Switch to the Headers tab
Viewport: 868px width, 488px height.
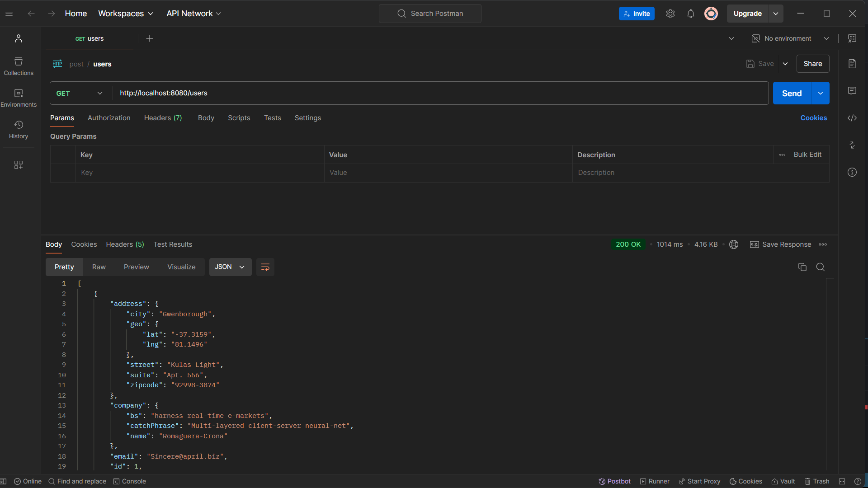click(162, 117)
